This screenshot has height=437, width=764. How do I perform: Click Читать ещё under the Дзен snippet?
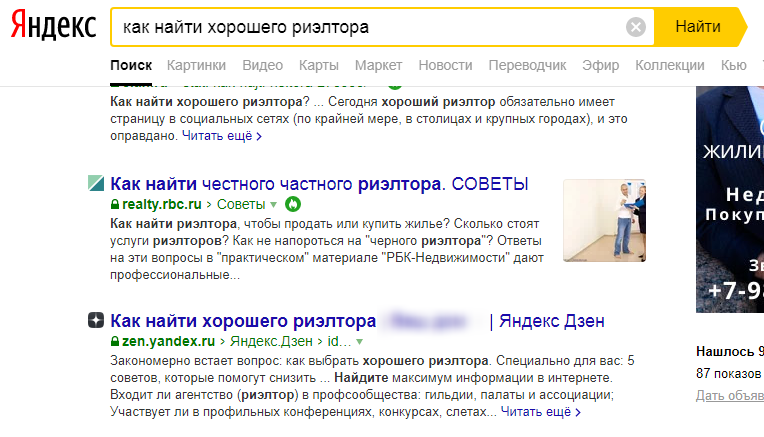(540, 412)
